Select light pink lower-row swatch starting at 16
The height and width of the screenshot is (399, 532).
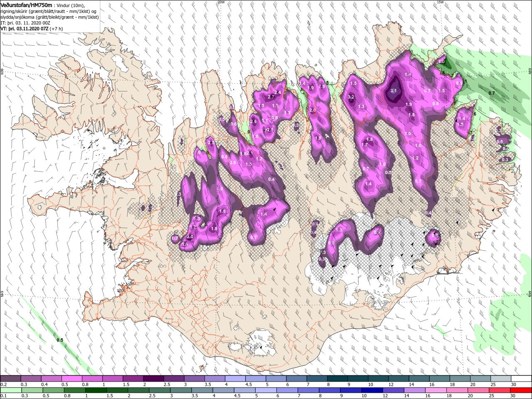click(x=435, y=390)
